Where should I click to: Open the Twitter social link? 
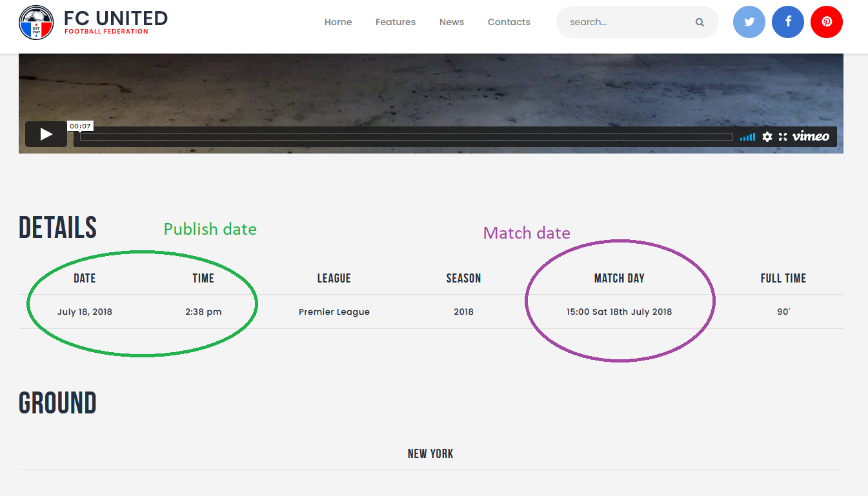pyautogui.click(x=749, y=22)
